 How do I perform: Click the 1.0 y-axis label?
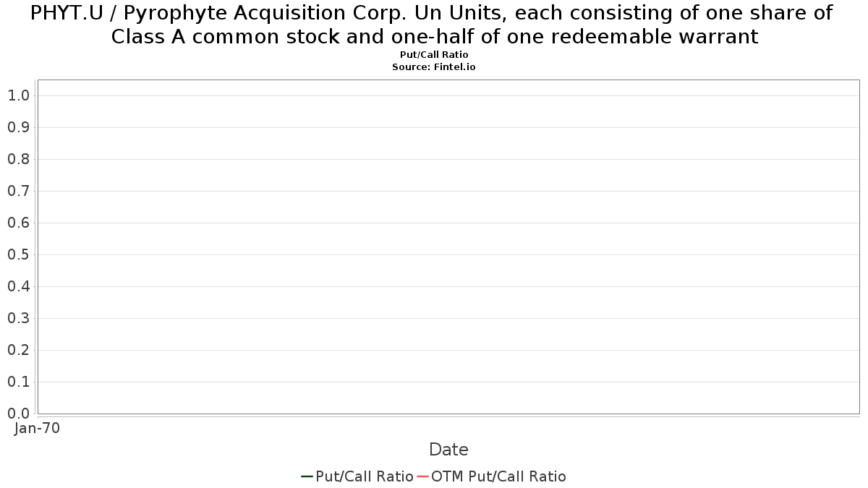[18, 95]
